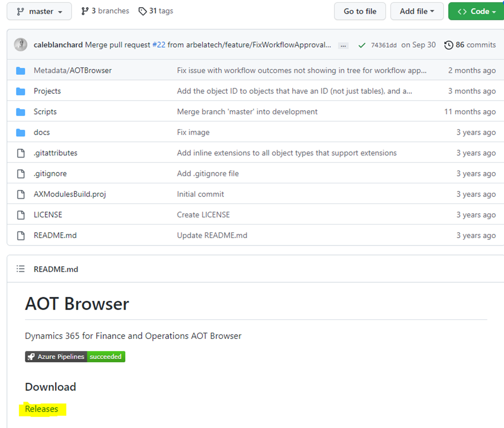This screenshot has height=428, width=504.
Task: Open the master branch dropdown
Action: (x=39, y=11)
